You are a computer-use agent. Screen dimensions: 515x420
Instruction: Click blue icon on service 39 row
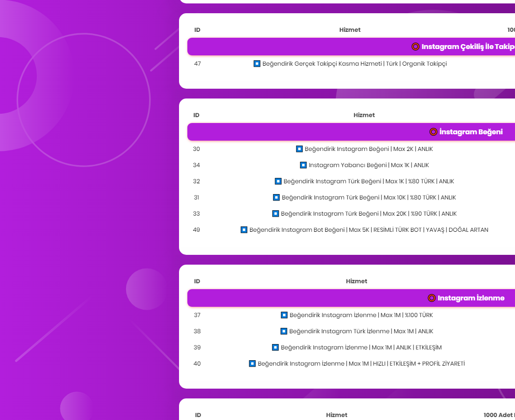click(x=275, y=347)
